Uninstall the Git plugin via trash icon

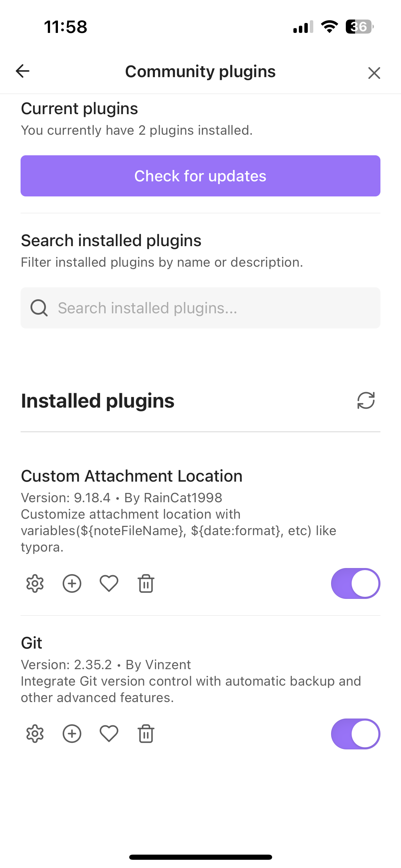click(146, 734)
